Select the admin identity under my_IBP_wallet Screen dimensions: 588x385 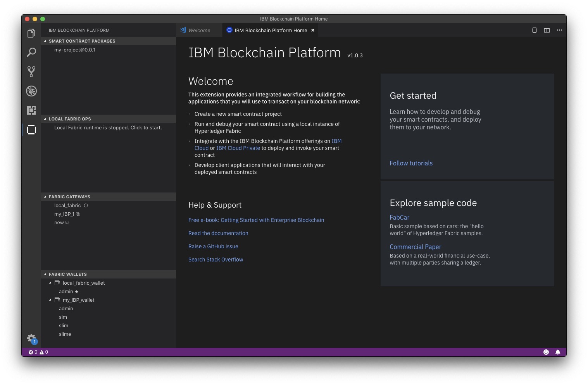[x=109, y=309]
